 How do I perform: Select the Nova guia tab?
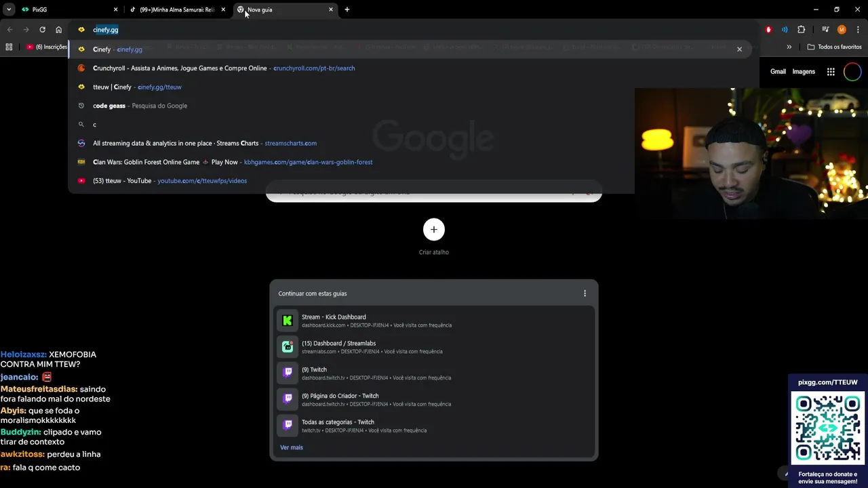coord(285,9)
